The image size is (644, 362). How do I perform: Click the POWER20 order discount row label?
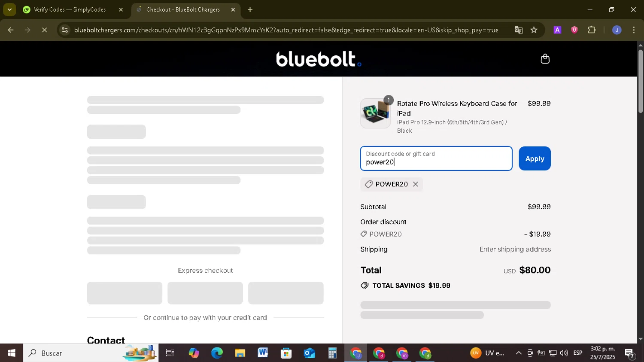pos(385,234)
